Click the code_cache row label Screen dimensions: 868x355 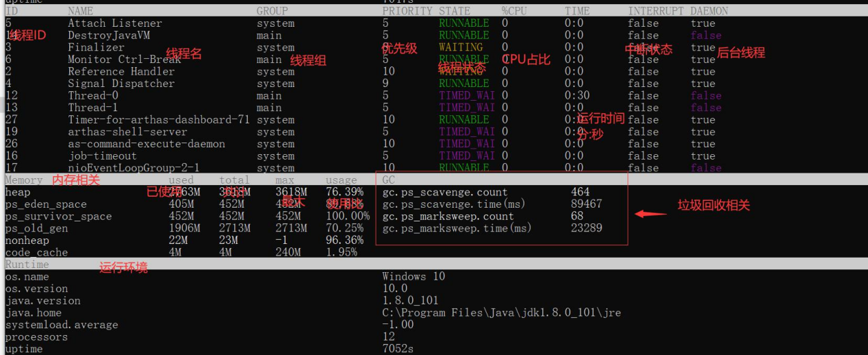coord(36,253)
